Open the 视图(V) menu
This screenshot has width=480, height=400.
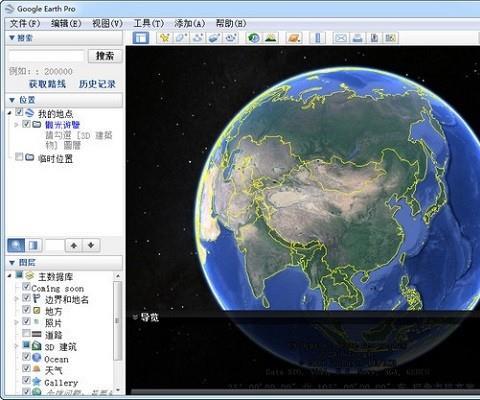[107, 24]
